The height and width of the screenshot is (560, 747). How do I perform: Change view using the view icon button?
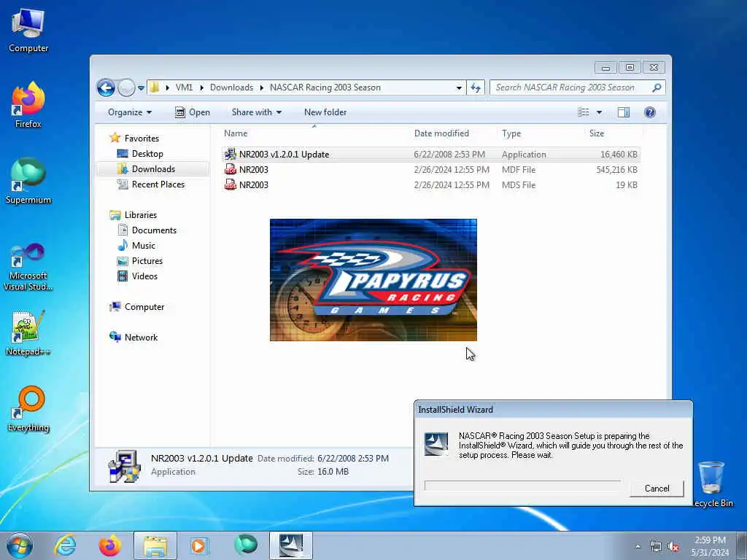[x=584, y=112]
